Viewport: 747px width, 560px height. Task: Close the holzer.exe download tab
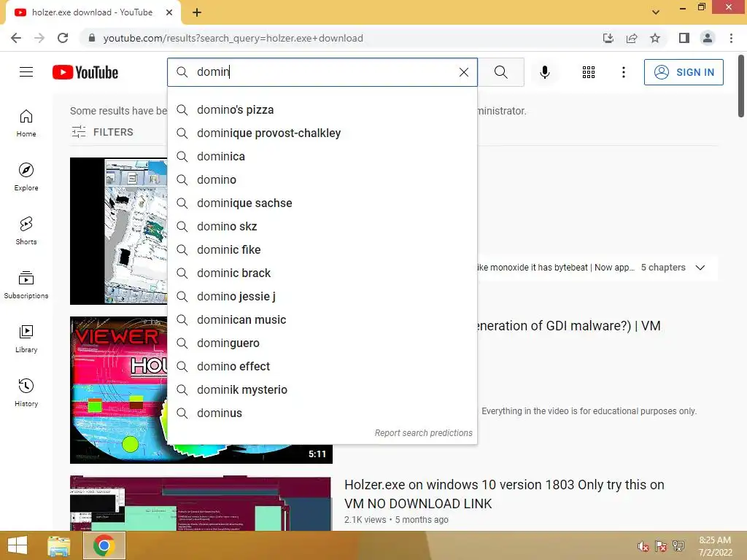point(169,12)
